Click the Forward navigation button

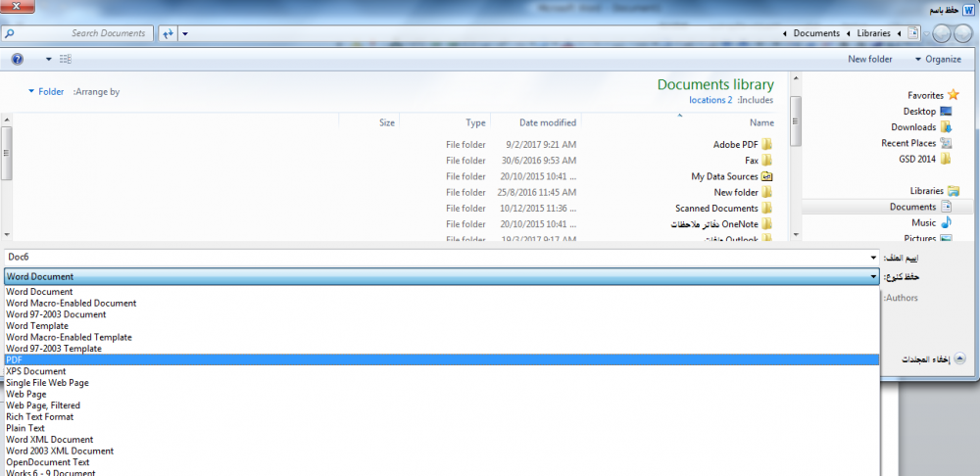click(x=942, y=33)
